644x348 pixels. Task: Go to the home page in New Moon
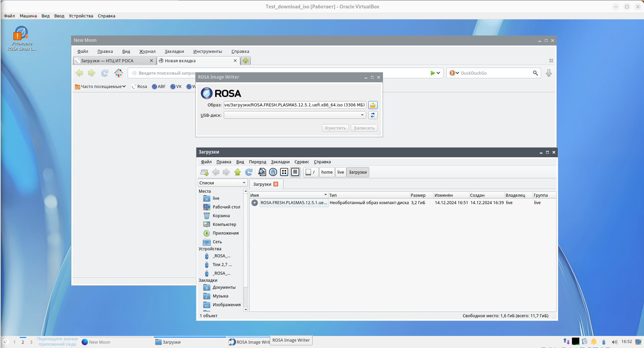tap(119, 73)
